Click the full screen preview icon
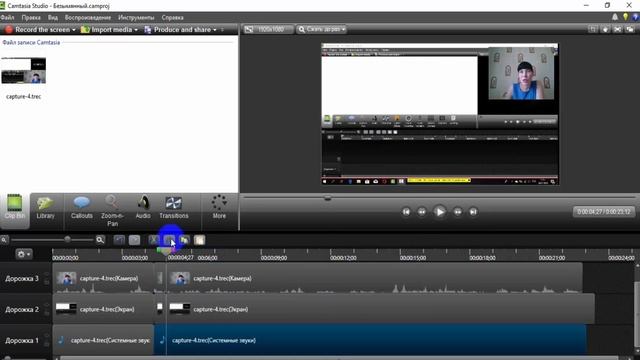The image size is (640, 360). coord(618,29)
